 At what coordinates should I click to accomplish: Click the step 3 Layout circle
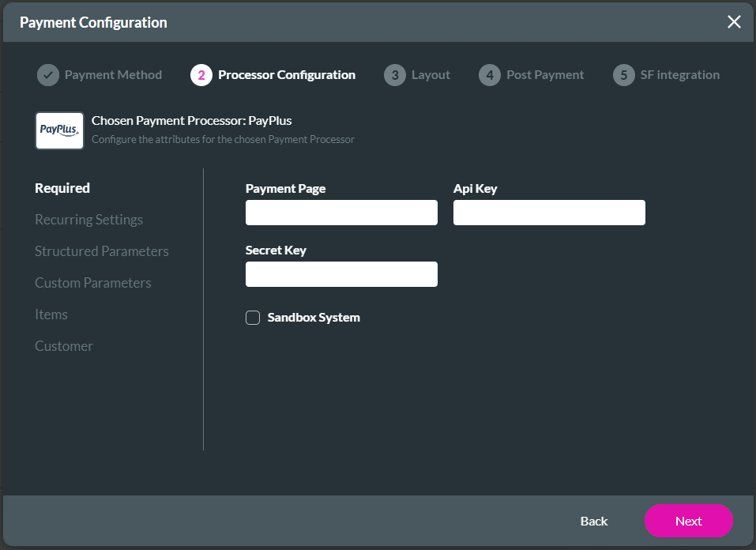coord(394,75)
